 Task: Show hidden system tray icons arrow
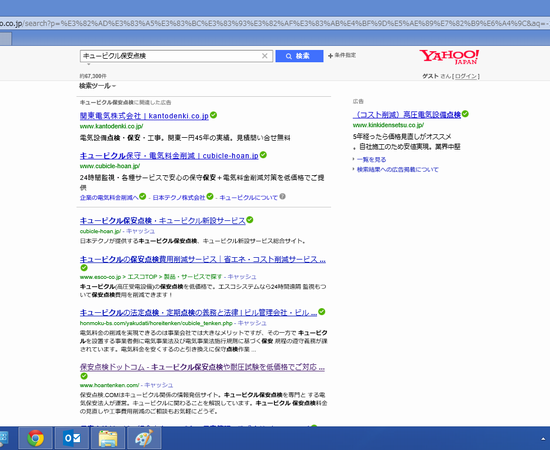click(x=543, y=439)
